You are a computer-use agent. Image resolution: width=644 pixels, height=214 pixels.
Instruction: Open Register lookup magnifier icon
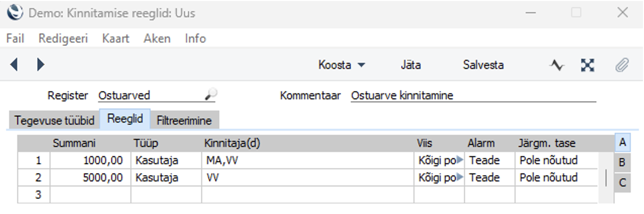211,94
